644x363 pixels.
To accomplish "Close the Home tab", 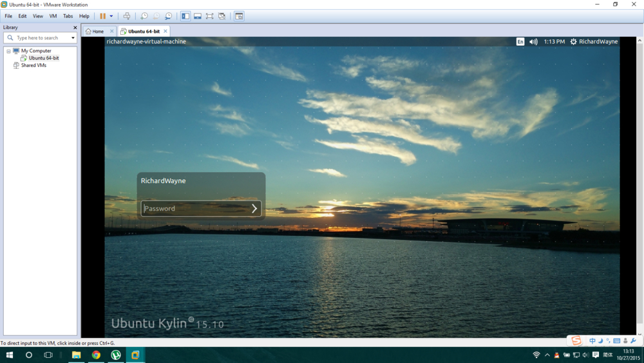I will [x=111, y=31].
